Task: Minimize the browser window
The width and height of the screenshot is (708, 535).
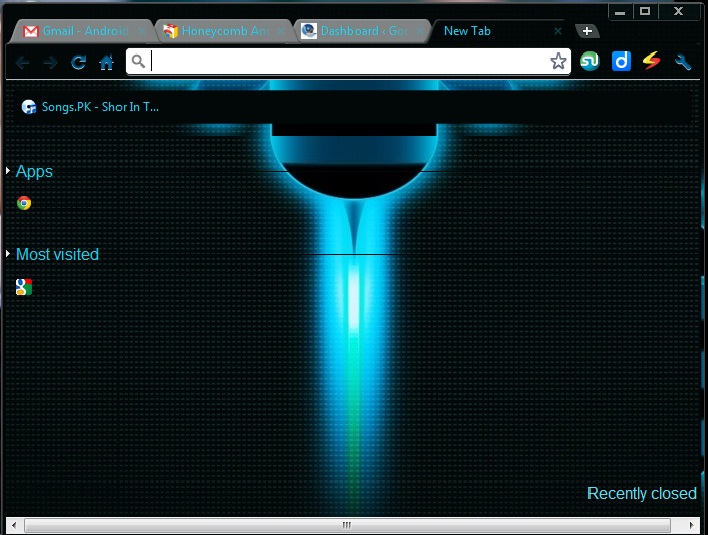Action: [620, 12]
